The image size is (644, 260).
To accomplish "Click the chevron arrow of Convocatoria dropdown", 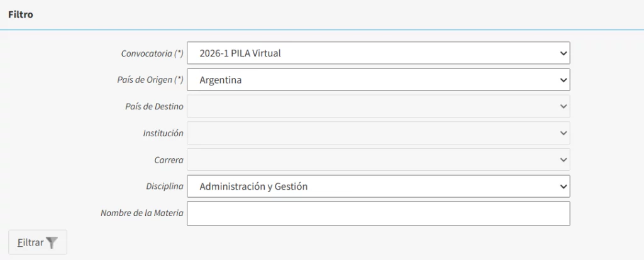I will [563, 53].
